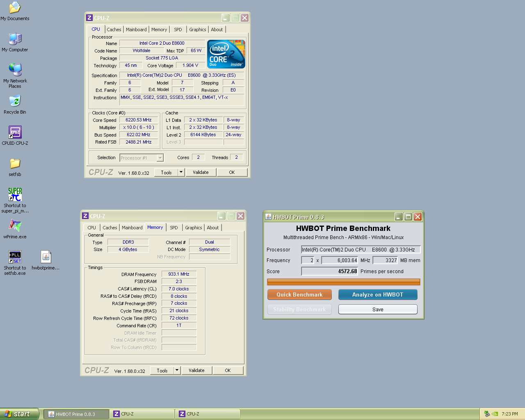Expand the Tools dropdown arrow in upper CPU-Z
The width and height of the screenshot is (525, 420).
point(181,172)
